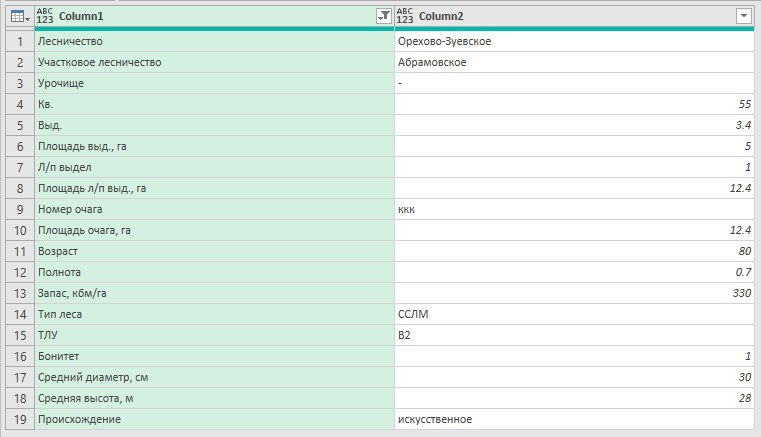Click the cell 'Выд.'
This screenshot has height=437, width=761.
(215, 125)
